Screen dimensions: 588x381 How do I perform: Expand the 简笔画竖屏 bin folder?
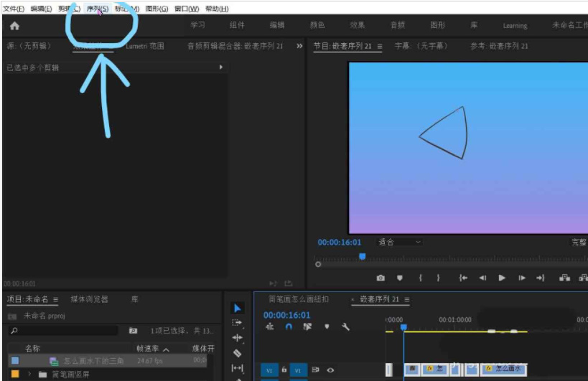pyautogui.click(x=29, y=374)
